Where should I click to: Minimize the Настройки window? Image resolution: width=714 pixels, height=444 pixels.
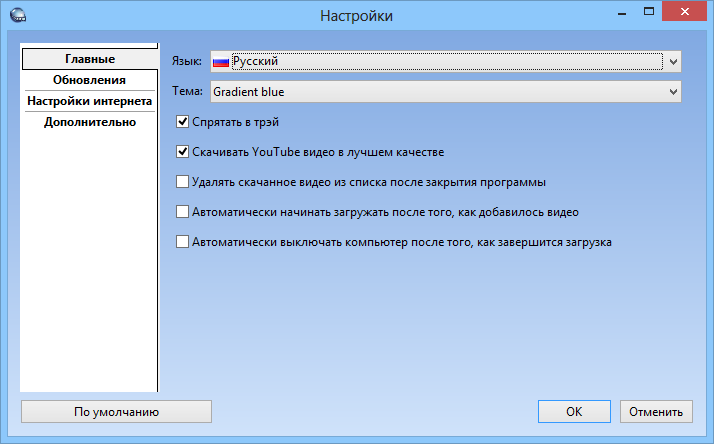click(622, 13)
